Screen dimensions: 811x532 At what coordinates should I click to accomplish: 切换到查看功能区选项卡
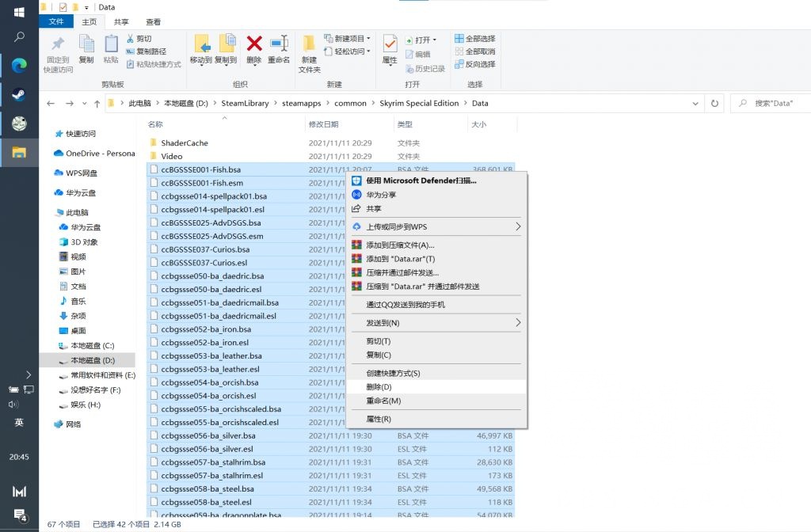pyautogui.click(x=153, y=21)
